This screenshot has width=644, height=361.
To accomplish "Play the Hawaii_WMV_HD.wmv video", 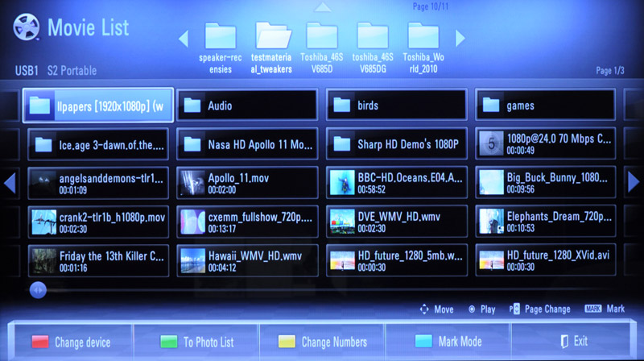I will tap(247, 261).
